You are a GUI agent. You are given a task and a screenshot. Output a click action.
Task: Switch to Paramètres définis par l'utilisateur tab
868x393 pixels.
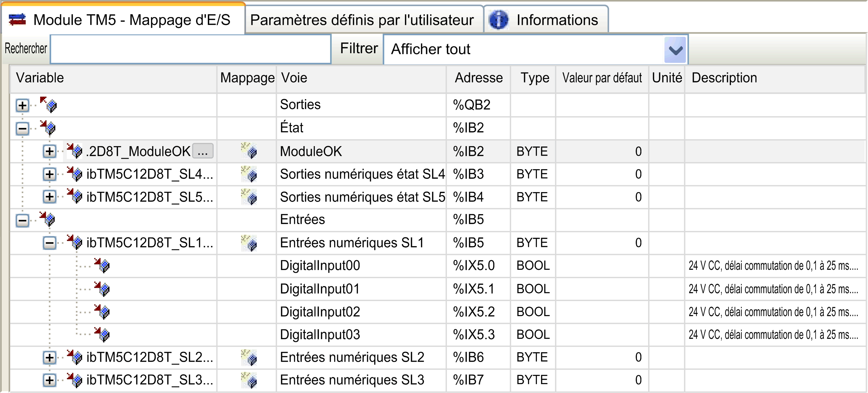[362, 20]
